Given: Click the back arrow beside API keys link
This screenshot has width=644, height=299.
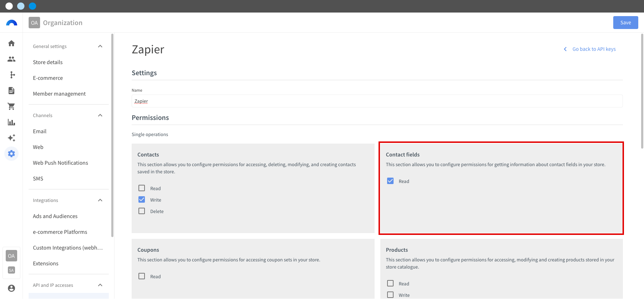Looking at the screenshot, I should pyautogui.click(x=565, y=49).
